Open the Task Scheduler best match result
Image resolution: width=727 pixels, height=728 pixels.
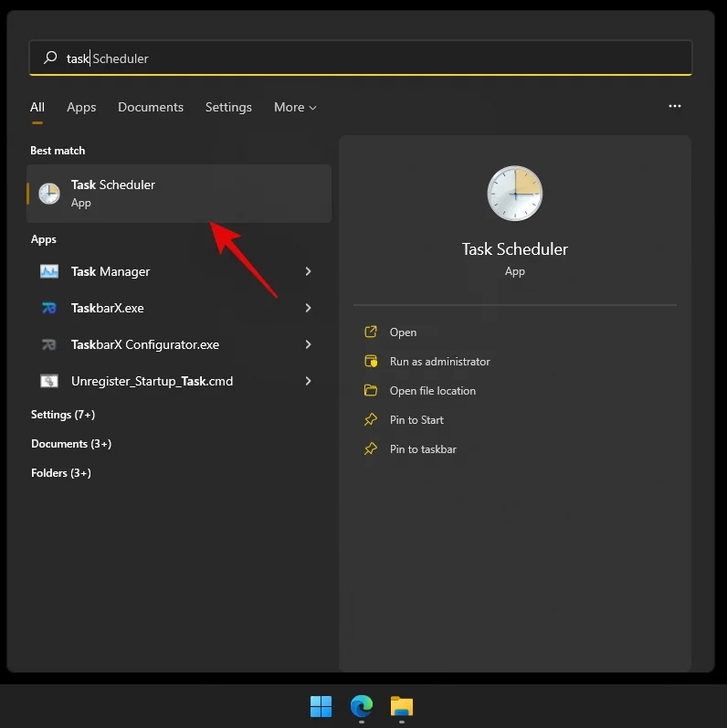179,194
